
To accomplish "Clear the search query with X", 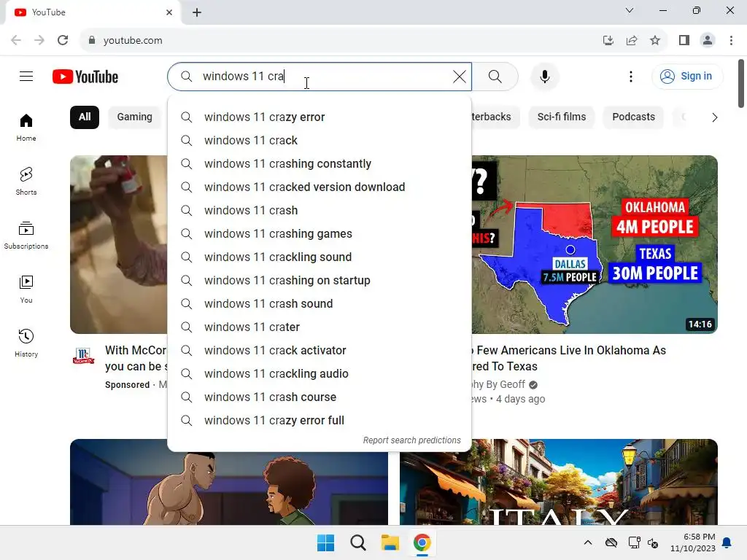I will (x=460, y=76).
